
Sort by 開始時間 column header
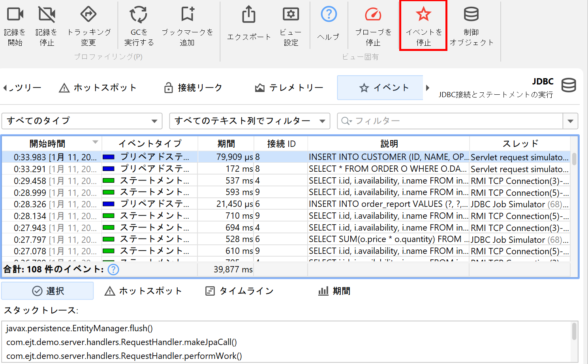pos(47,144)
